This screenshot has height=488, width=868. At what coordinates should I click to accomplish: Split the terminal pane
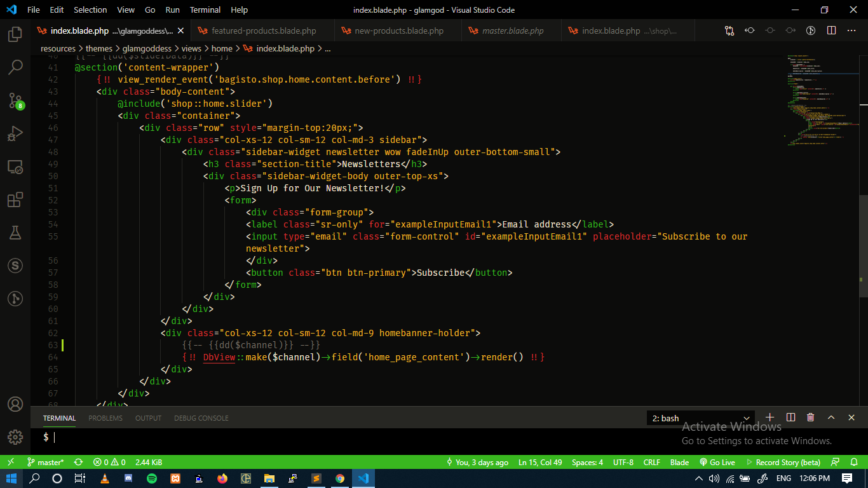(790, 417)
